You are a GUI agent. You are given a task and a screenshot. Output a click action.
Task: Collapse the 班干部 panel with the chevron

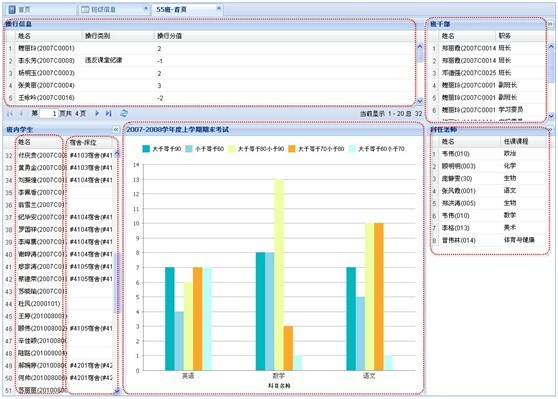[x=550, y=24]
